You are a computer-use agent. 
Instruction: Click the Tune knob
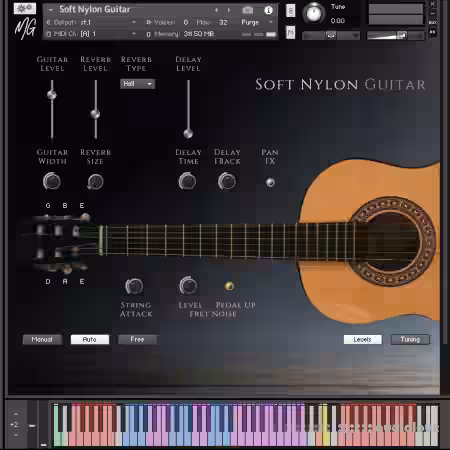[313, 13]
